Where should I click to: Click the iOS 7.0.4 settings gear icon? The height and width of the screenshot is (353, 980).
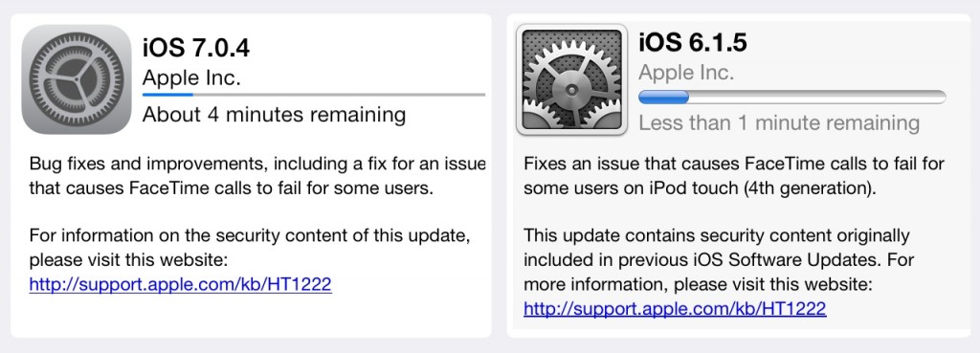point(77,79)
